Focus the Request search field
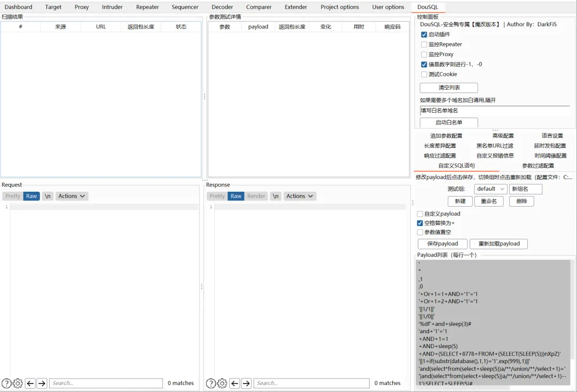Screen dimensions: 577x392 (106, 383)
